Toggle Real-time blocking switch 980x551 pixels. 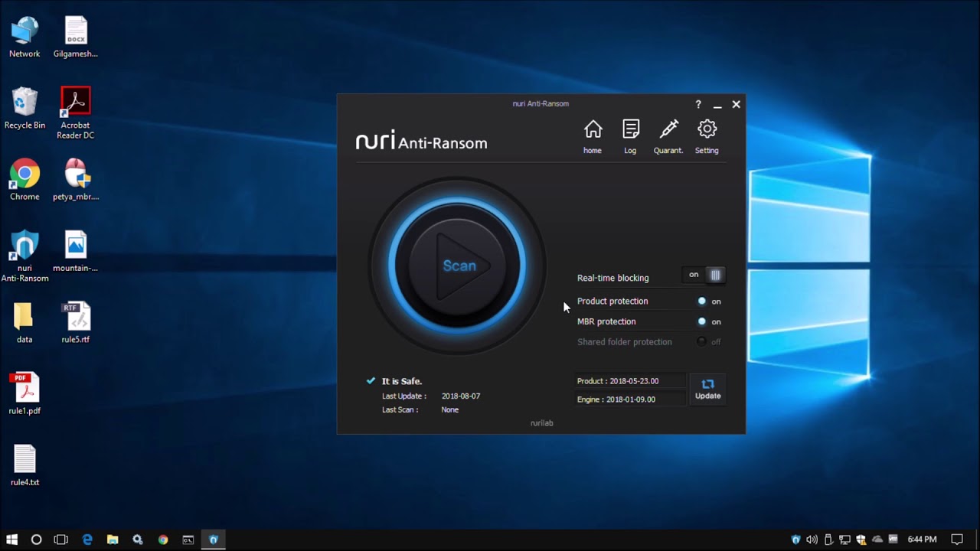(704, 275)
